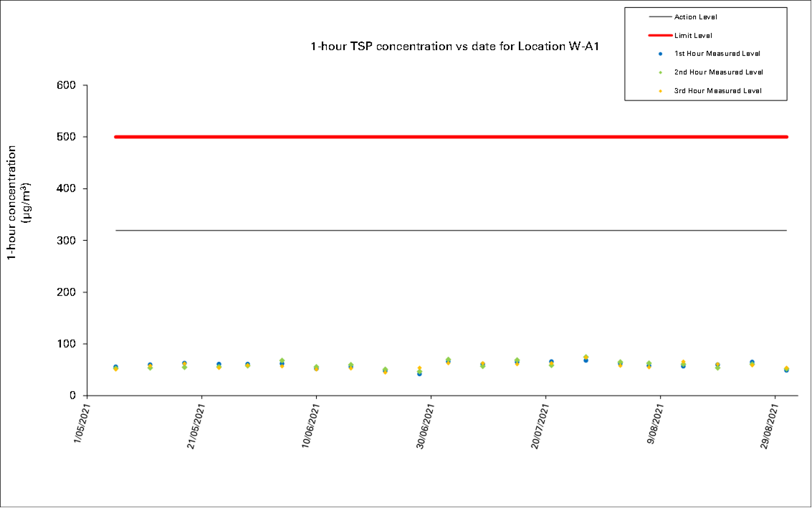Click the green 2nd Hour legend marker
812x508 pixels.
click(x=659, y=72)
